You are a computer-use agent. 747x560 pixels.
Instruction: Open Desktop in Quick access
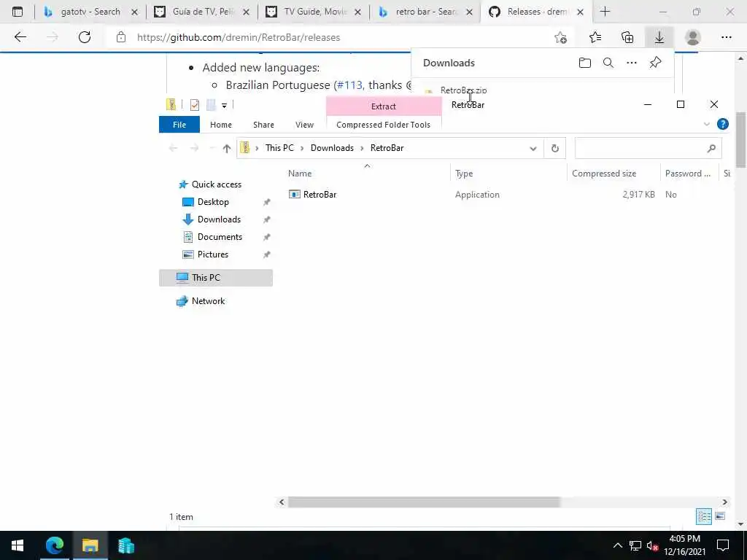(213, 202)
